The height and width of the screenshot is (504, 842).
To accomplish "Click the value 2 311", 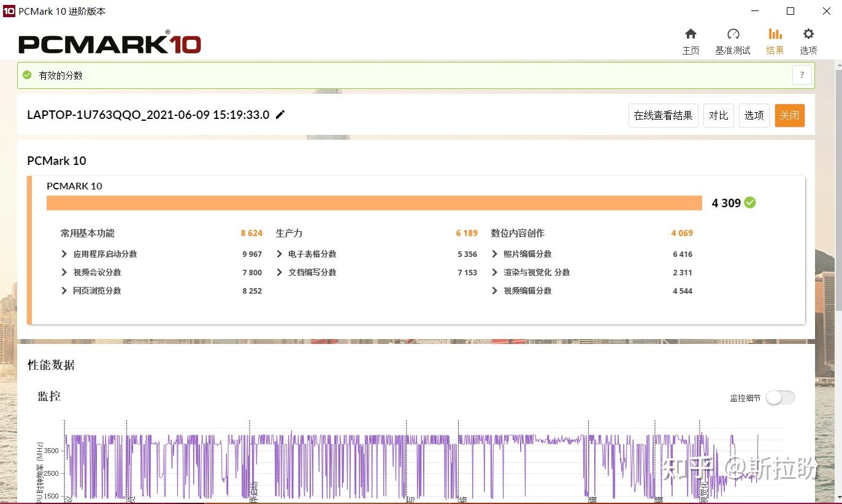I will pos(683,272).
